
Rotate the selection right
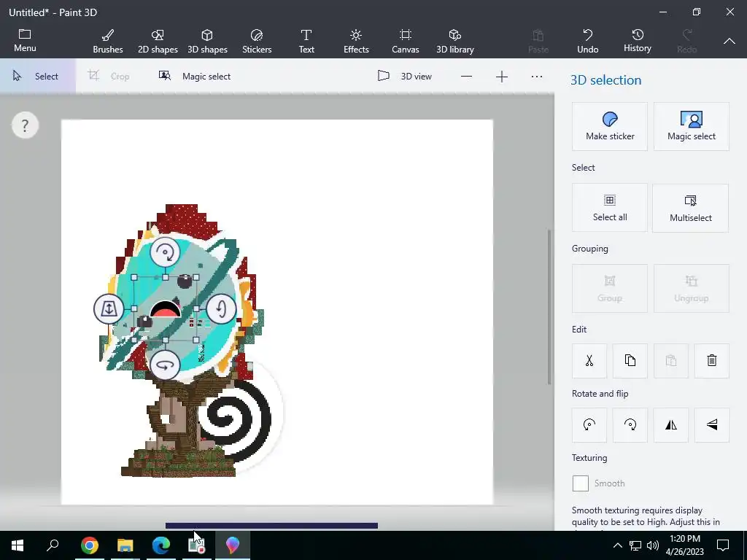[630, 425]
